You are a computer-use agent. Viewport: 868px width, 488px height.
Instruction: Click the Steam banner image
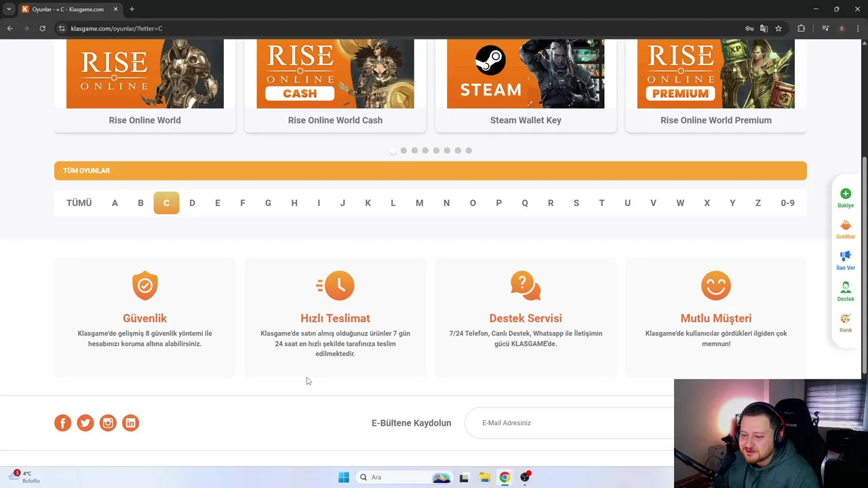526,73
